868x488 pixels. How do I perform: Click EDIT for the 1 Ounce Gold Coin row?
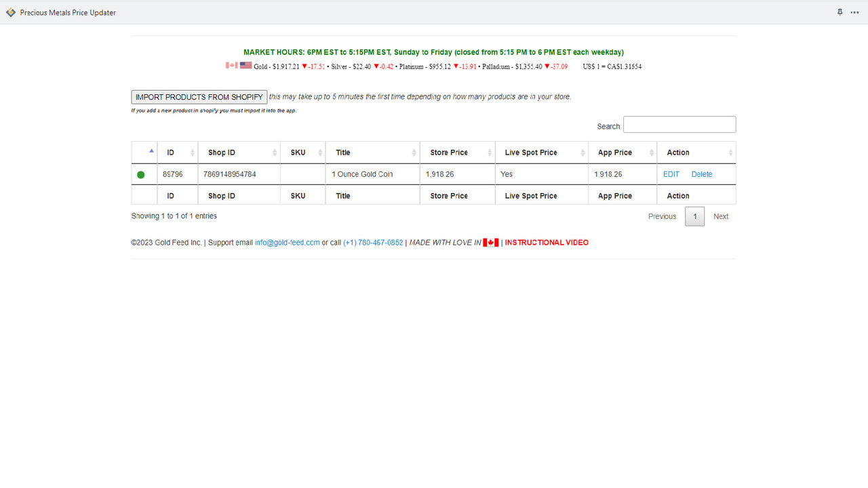point(671,174)
